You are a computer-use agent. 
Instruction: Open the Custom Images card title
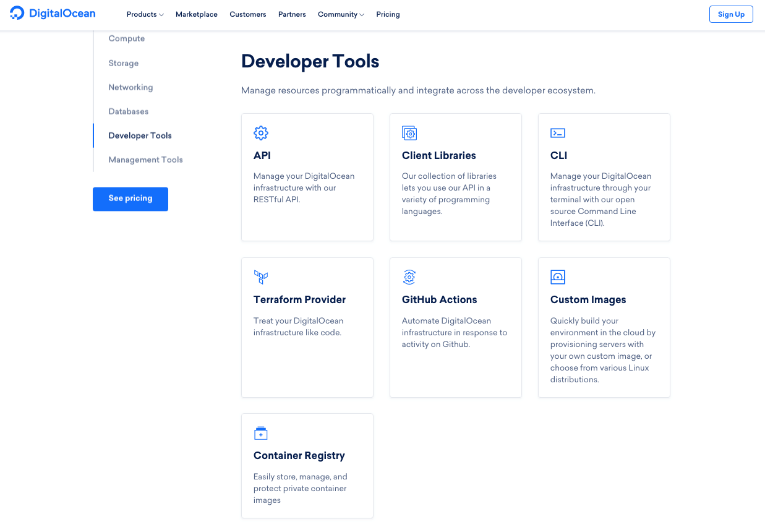(588, 299)
